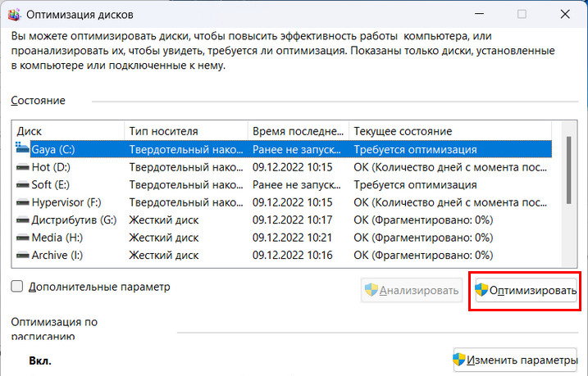The width and height of the screenshot is (588, 376).
Task: Click the drive icon next to Дистрибутив (G:)
Action: coord(22,220)
